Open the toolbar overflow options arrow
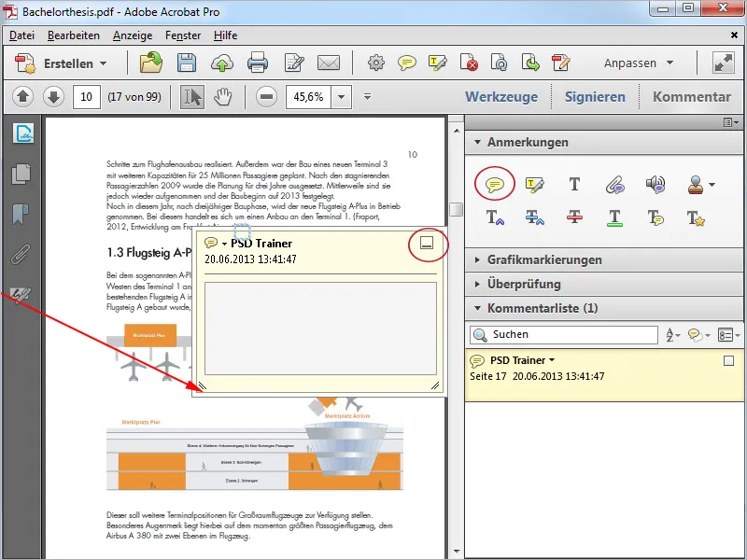Image resolution: width=747 pixels, height=560 pixels. (x=367, y=97)
